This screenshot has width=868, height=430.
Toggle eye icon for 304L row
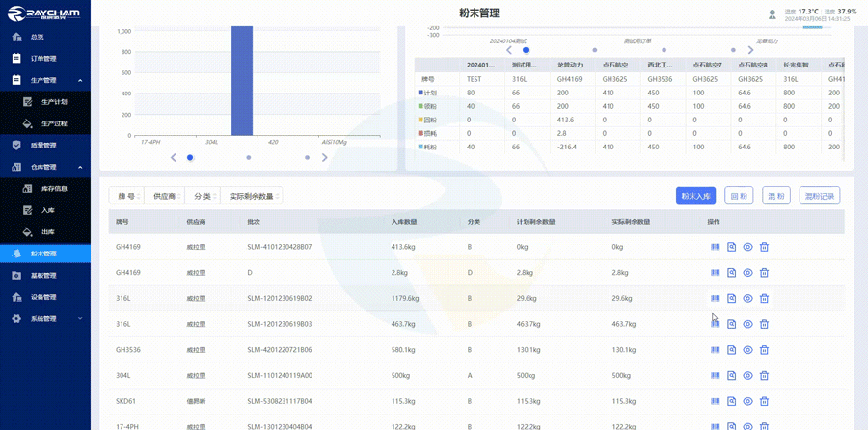click(x=747, y=376)
